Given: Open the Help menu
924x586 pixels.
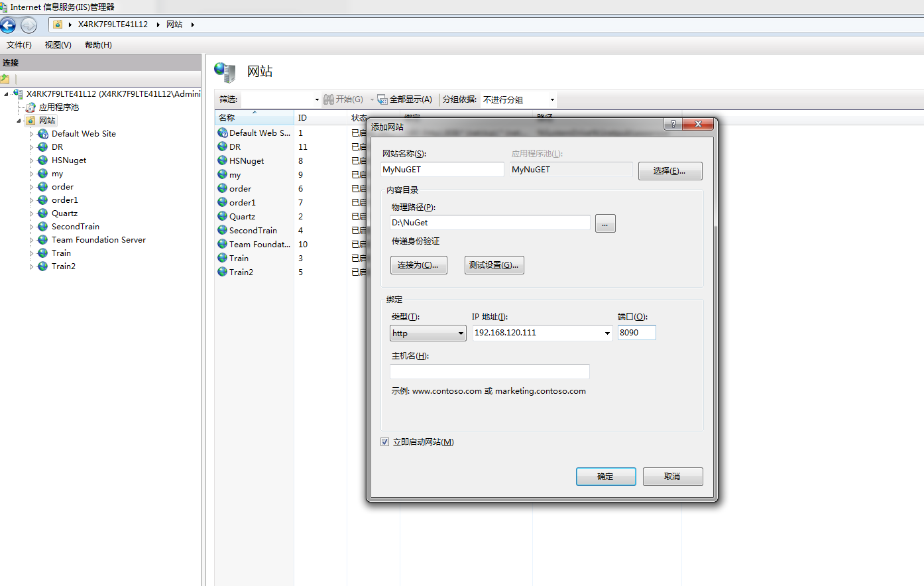Looking at the screenshot, I should click(x=98, y=45).
